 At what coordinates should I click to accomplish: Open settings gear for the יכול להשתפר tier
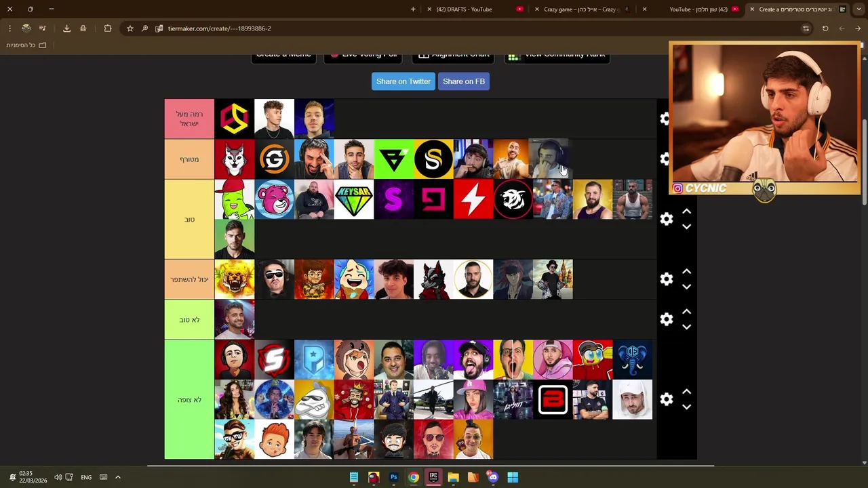coord(667,279)
